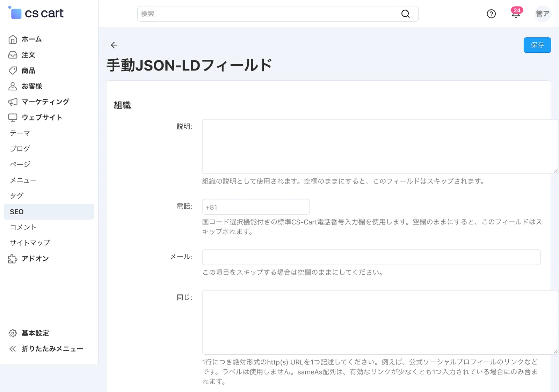Click the blue 保存 save button
The height and width of the screenshot is (392, 559).
(537, 45)
